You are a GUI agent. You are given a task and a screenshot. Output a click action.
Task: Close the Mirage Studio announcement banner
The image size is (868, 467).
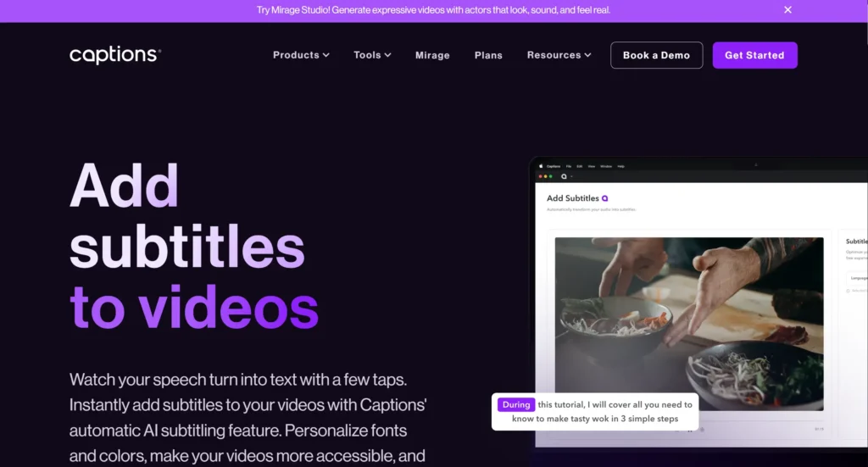(x=787, y=10)
